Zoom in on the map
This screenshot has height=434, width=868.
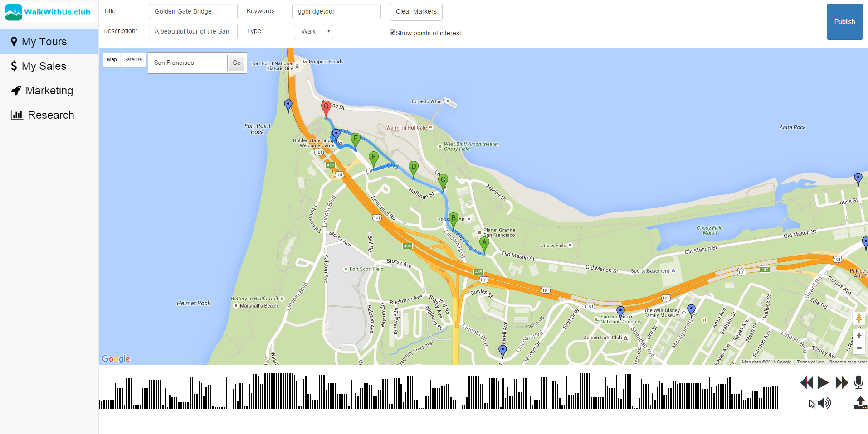[x=859, y=336]
